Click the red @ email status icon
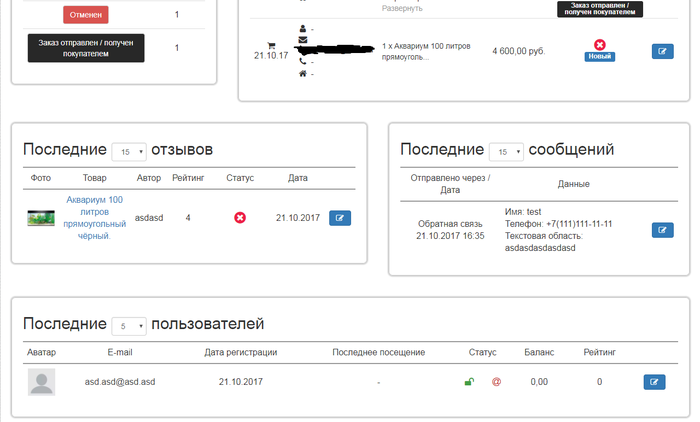The image size is (700, 422). click(x=496, y=382)
